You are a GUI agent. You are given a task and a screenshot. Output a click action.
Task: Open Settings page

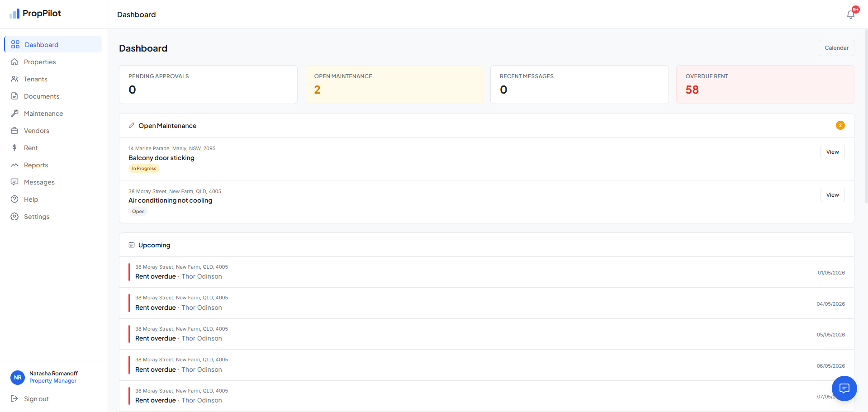(53, 216)
